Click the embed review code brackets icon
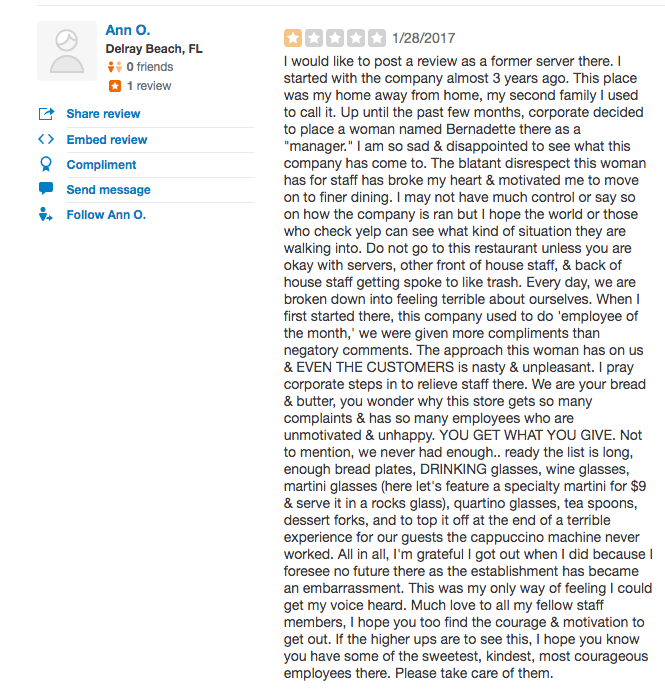665x695 pixels. click(x=46, y=139)
